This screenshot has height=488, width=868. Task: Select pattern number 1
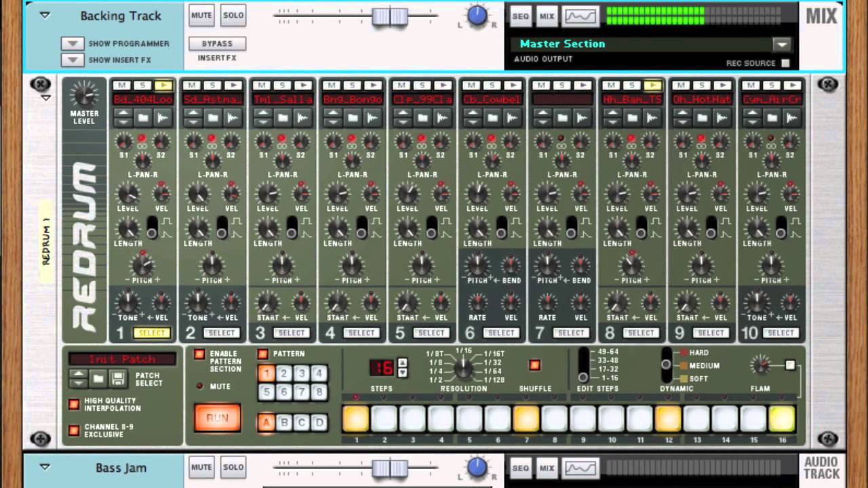point(267,373)
